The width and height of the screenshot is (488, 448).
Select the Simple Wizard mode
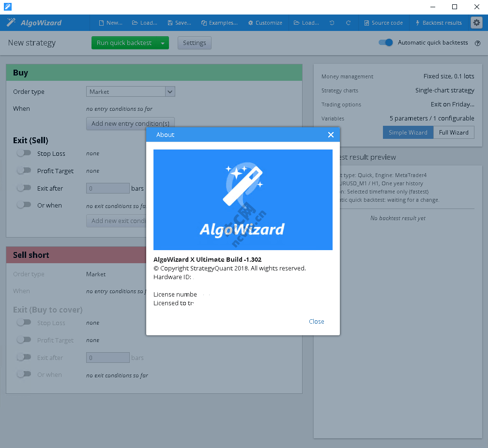point(408,133)
